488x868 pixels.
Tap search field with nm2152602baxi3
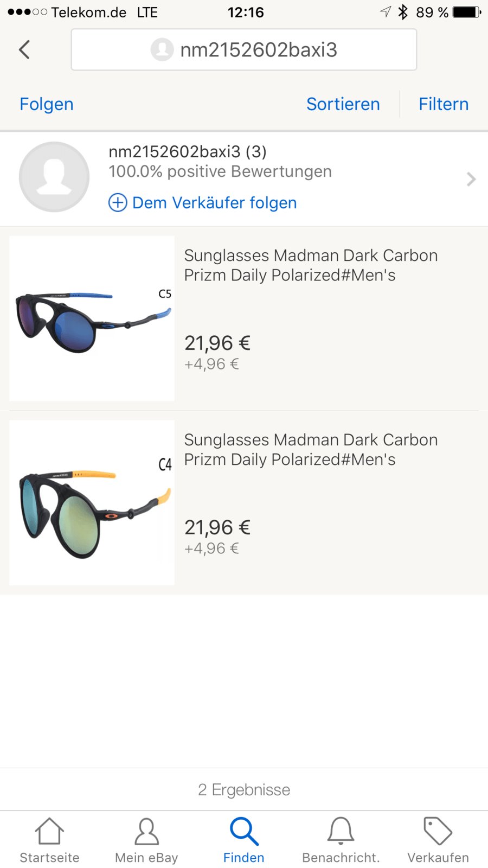tap(244, 50)
